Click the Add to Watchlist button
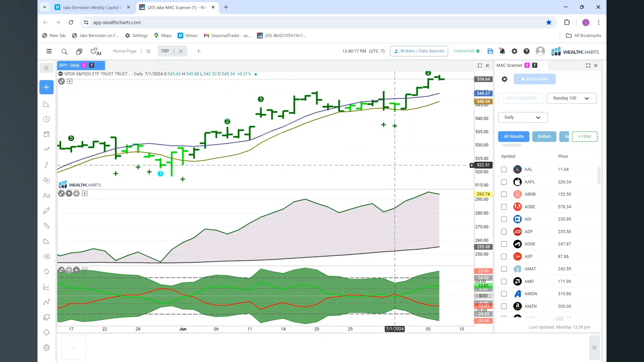The width and height of the screenshot is (644, 362). coord(521,98)
